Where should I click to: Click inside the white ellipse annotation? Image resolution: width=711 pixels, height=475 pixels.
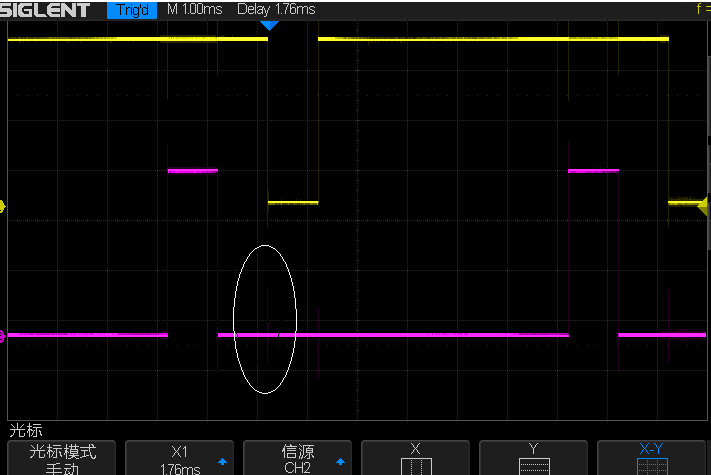(x=265, y=318)
